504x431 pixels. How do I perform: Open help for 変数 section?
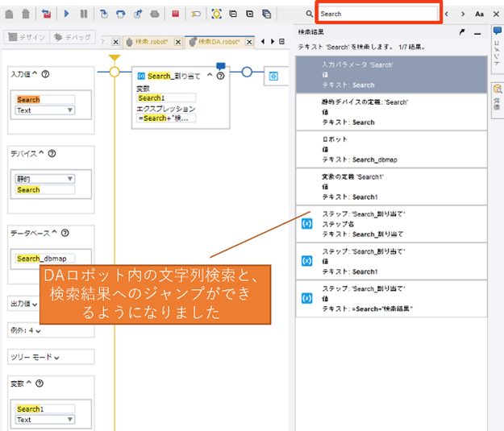coord(40,383)
